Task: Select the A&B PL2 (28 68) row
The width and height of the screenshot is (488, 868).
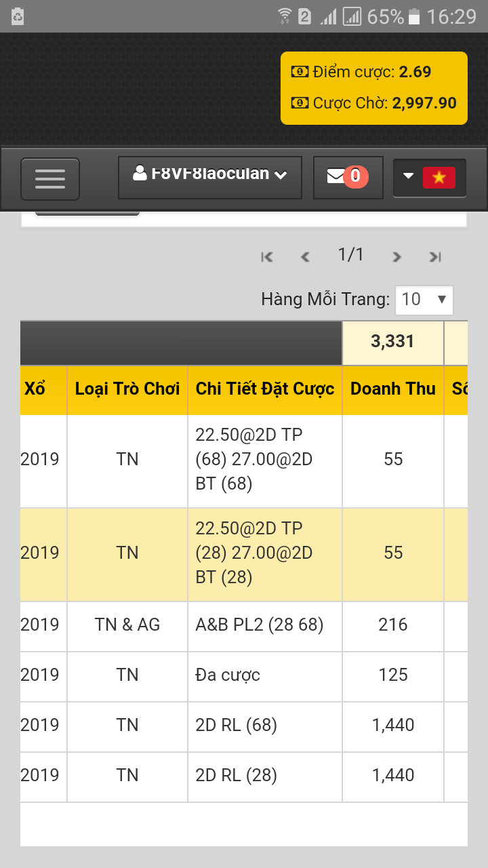Action: 260,625
